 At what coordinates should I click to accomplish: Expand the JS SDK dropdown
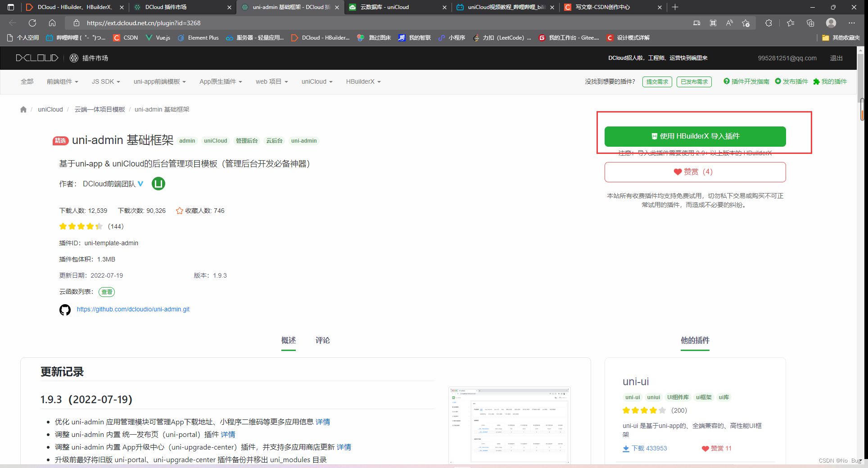[106, 81]
